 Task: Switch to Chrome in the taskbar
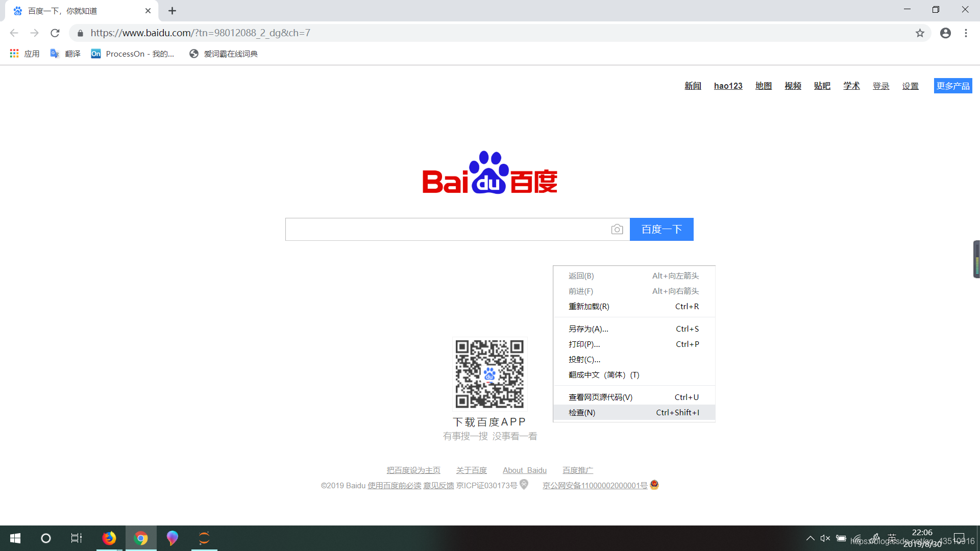(x=141, y=538)
